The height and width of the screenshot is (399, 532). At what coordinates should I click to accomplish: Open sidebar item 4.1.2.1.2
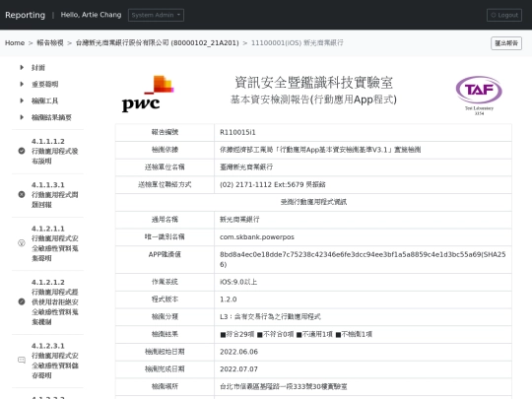(x=54, y=302)
